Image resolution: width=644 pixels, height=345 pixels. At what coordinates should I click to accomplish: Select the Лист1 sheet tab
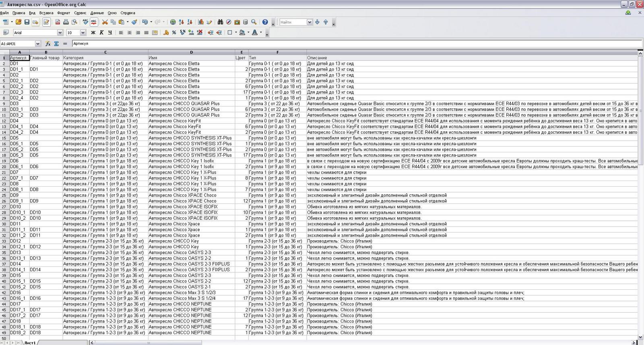[x=30, y=343]
